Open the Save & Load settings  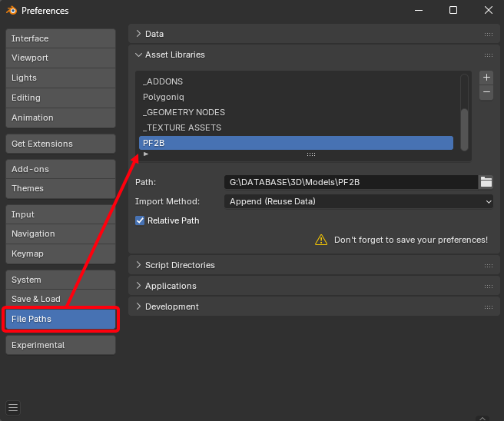60,299
